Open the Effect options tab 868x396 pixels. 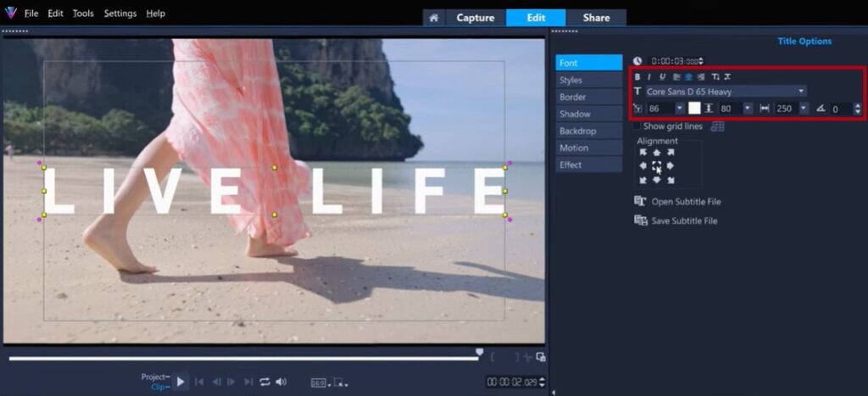pos(589,165)
